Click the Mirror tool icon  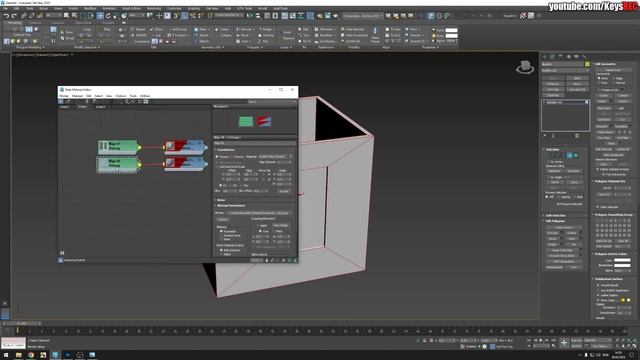click(x=249, y=16)
